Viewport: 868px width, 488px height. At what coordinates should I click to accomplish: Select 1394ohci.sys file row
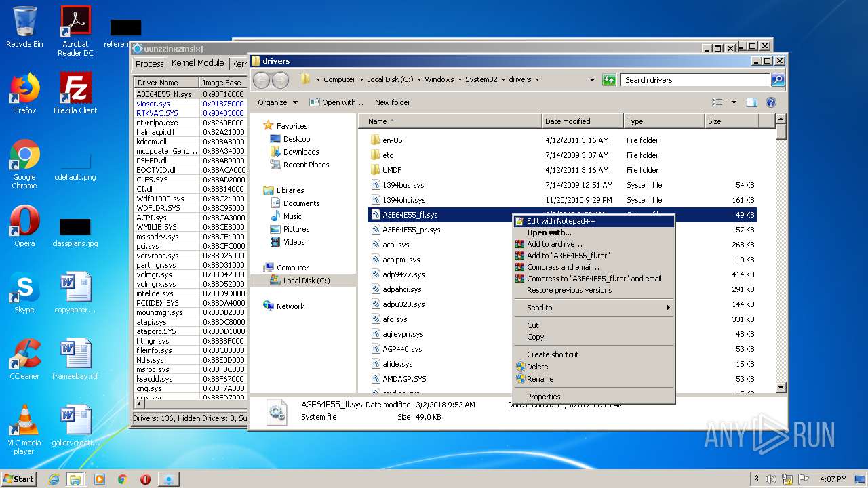pyautogui.click(x=562, y=200)
